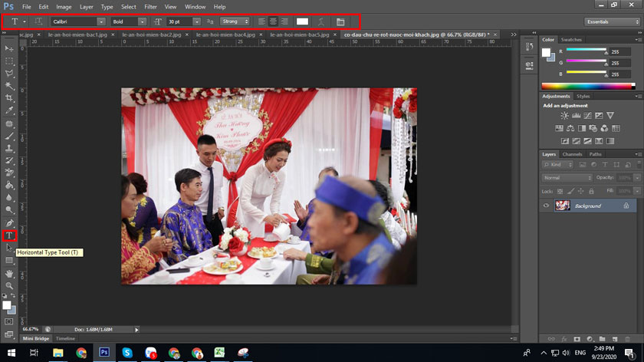Open the tool preset picker arrow

[25, 21]
